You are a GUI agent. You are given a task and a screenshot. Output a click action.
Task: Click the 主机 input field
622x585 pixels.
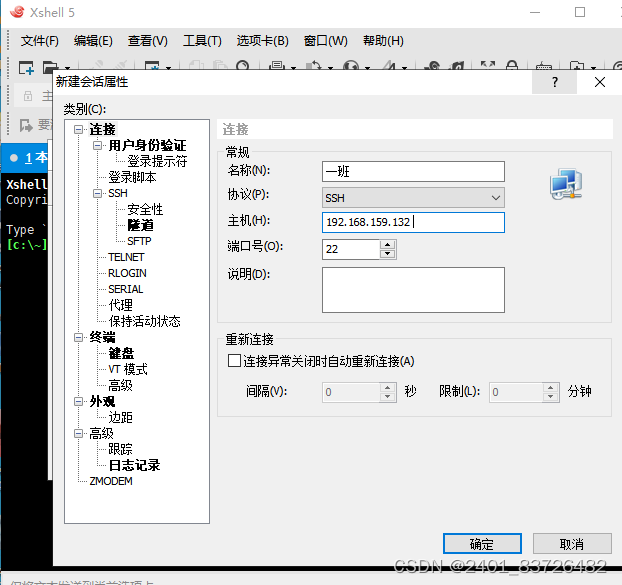click(x=413, y=222)
